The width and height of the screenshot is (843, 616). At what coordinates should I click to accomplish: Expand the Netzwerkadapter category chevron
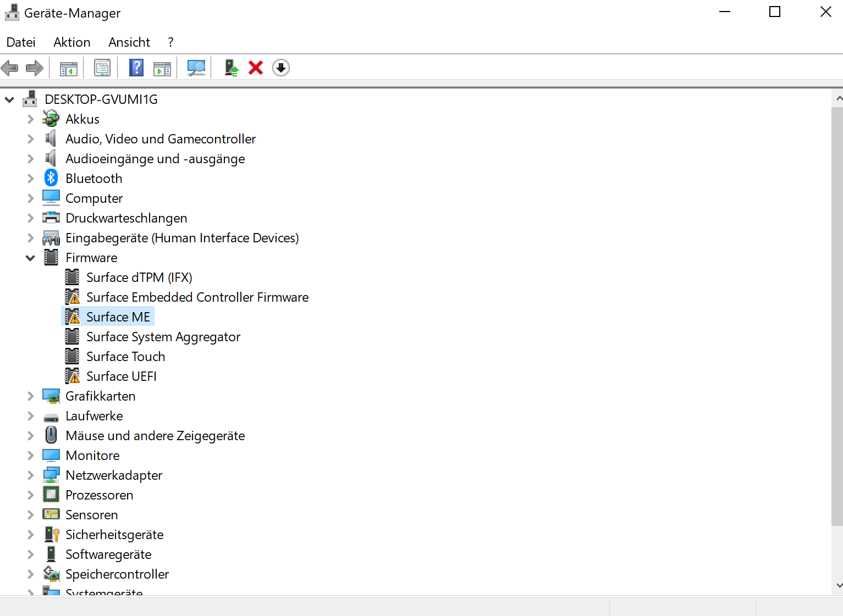(31, 475)
